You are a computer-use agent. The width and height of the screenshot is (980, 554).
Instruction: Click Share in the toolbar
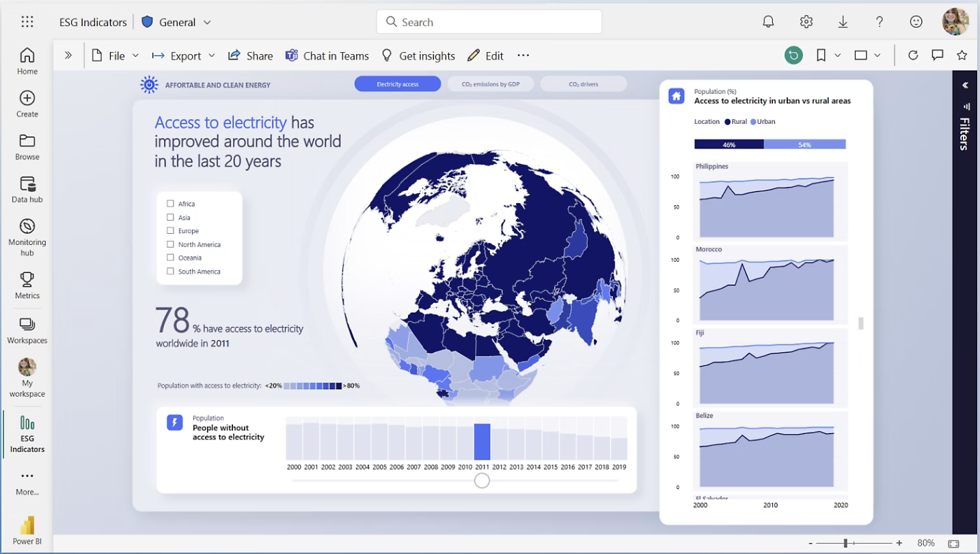pyautogui.click(x=250, y=55)
